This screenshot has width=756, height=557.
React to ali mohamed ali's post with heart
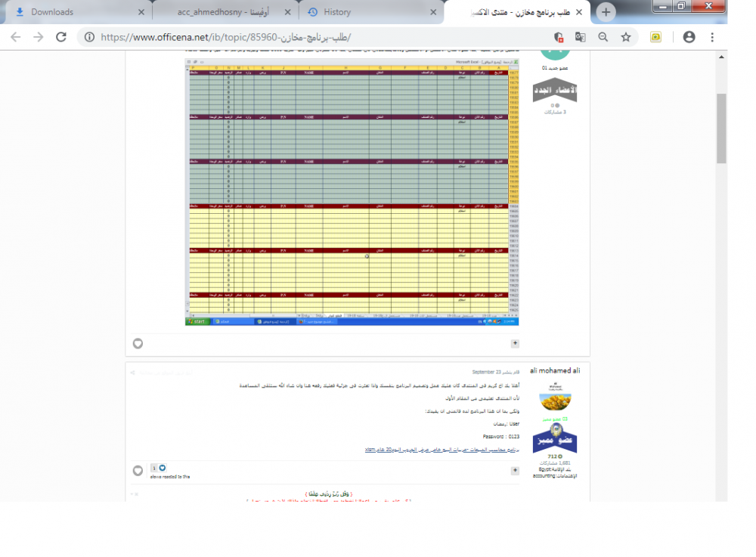point(138,471)
